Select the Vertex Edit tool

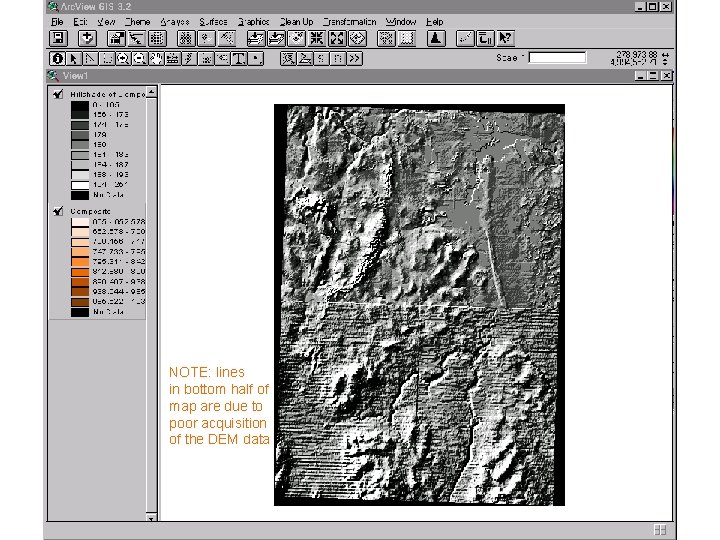pos(90,59)
